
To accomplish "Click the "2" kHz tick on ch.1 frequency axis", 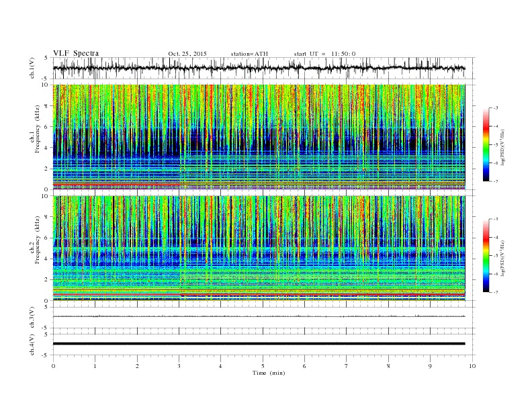I will pos(47,169).
